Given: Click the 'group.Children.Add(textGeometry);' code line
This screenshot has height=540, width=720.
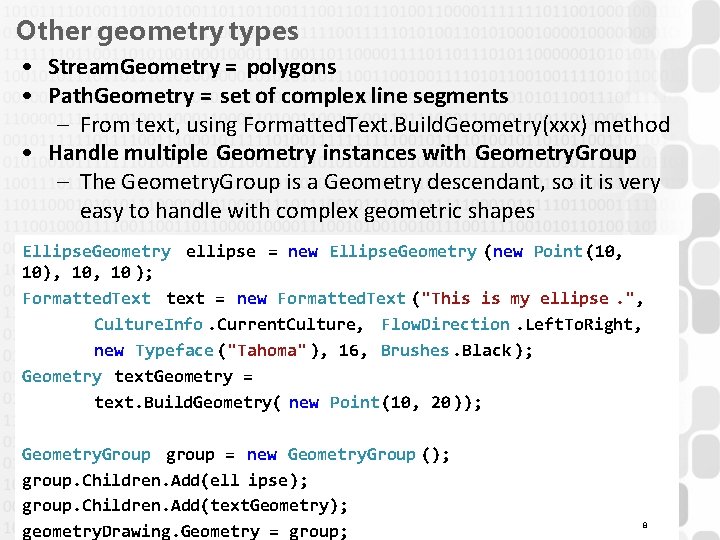Looking at the screenshot, I should click(x=185, y=506).
